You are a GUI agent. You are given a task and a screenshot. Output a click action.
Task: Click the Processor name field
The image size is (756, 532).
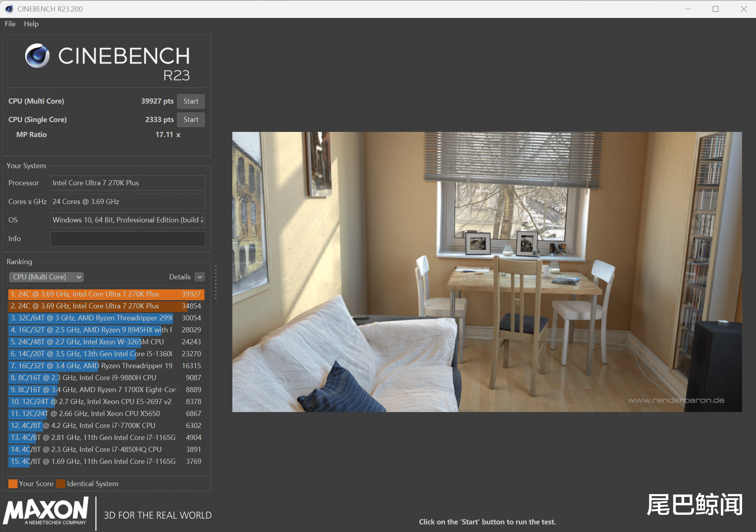[128, 183]
